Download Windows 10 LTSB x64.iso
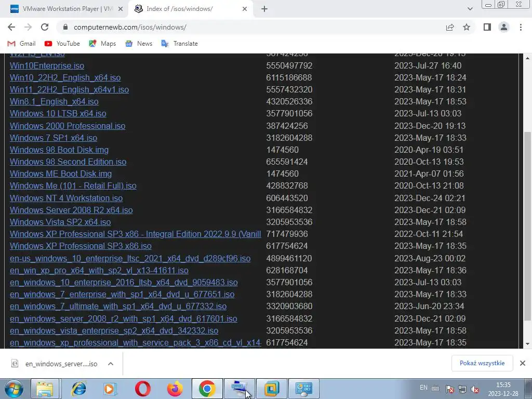 [x=58, y=113]
